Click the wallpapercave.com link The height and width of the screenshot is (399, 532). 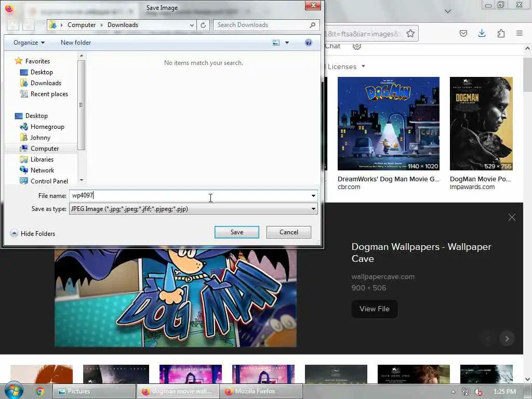(383, 276)
